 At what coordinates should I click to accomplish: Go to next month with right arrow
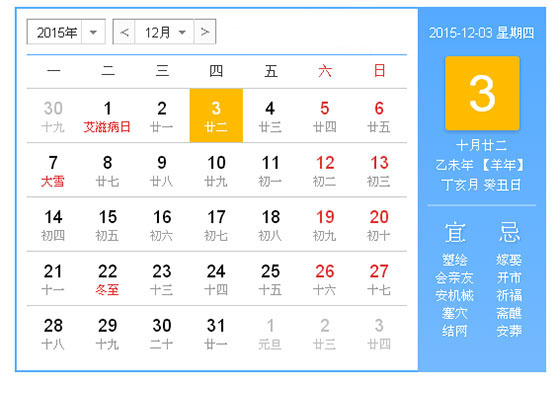[205, 32]
